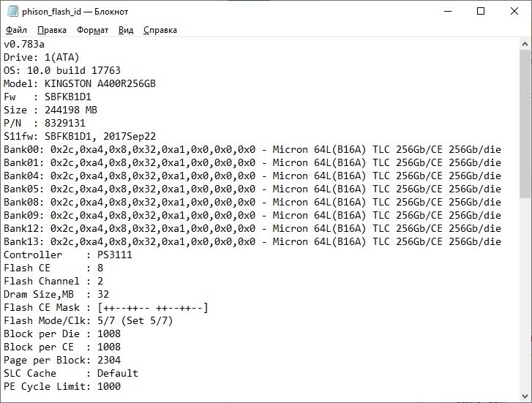Click the 'SLC Cache : Default' line
This screenshot has height=403, width=532.
(x=71, y=374)
